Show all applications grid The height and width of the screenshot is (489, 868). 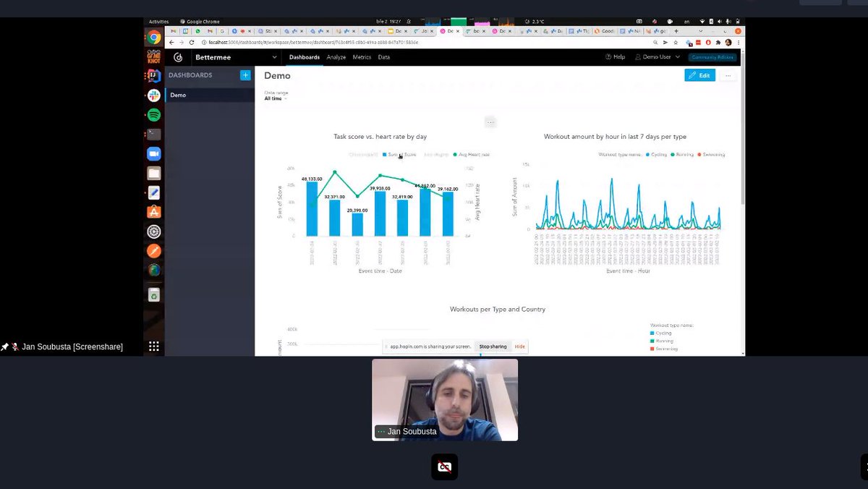(153, 346)
